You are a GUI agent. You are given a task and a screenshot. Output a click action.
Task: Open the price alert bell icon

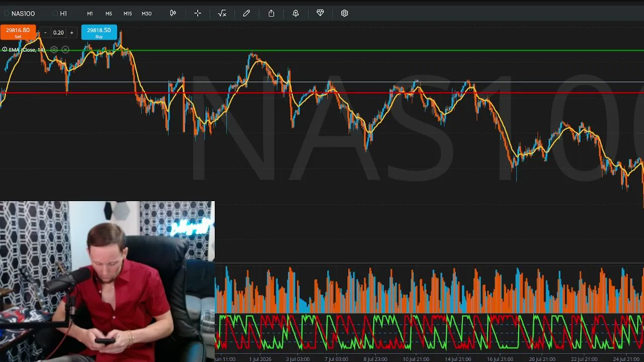click(296, 13)
